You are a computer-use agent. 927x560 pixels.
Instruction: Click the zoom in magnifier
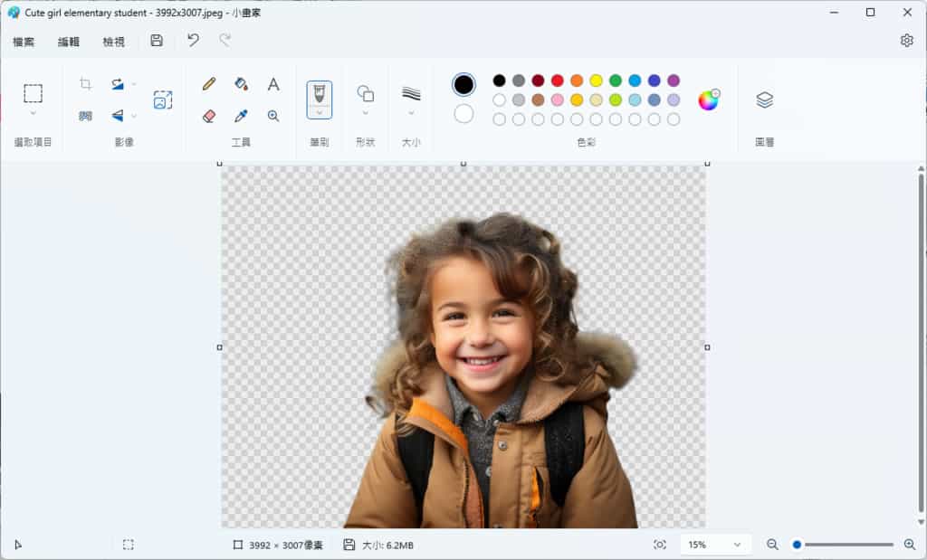coord(910,545)
